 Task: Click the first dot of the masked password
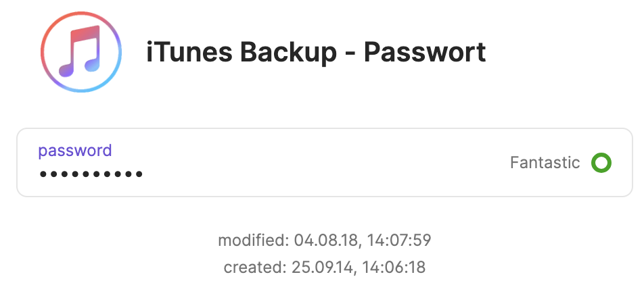pos(43,174)
